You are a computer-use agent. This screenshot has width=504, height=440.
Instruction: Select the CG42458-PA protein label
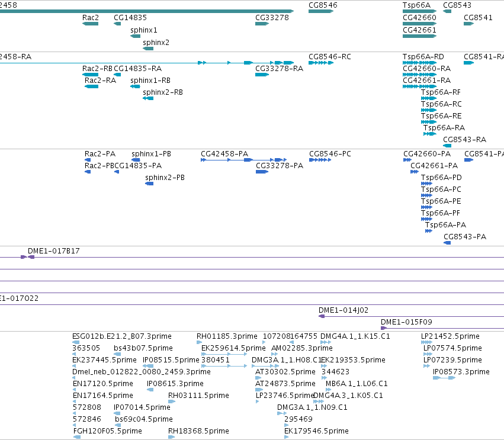coord(224,155)
